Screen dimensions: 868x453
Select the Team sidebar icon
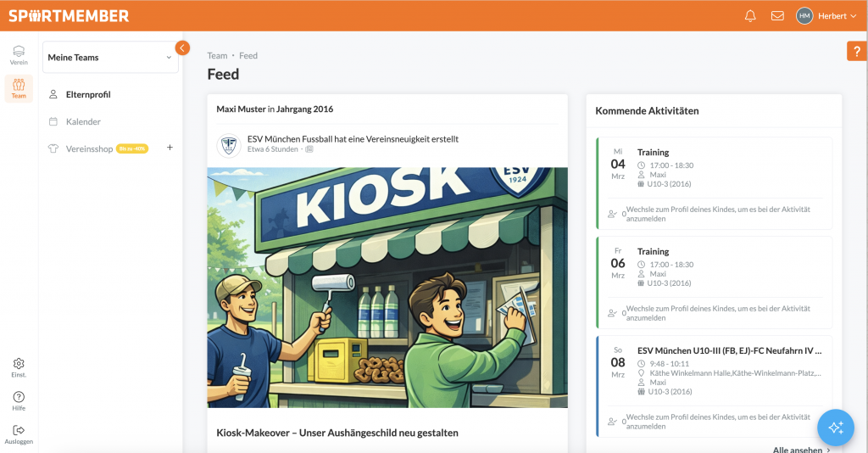coord(19,88)
